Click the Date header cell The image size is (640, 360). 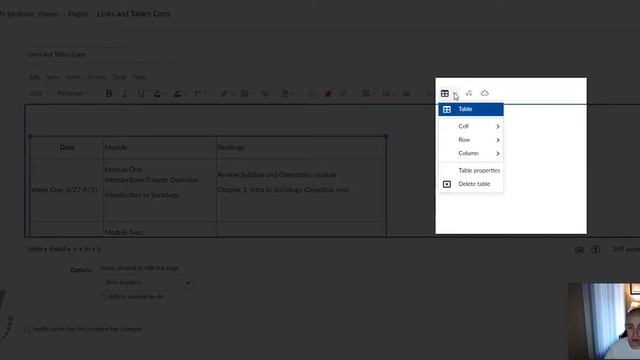[67, 147]
